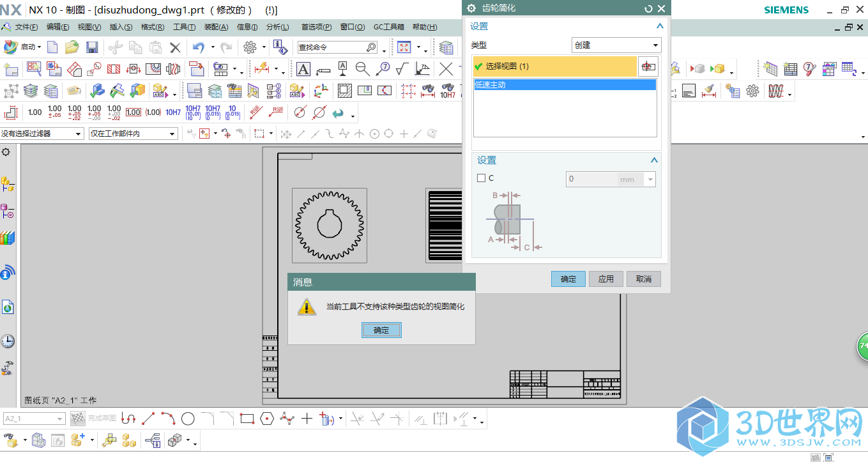Click the 选择视图 (1) selection row
The width and height of the screenshot is (868, 462).
tap(554, 66)
